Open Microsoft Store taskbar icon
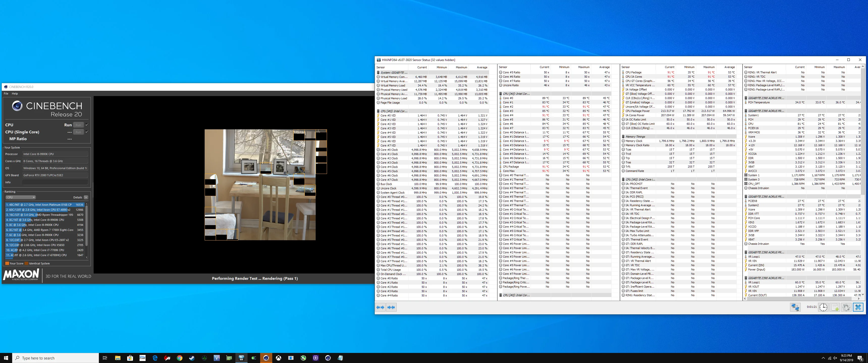 (x=130, y=358)
